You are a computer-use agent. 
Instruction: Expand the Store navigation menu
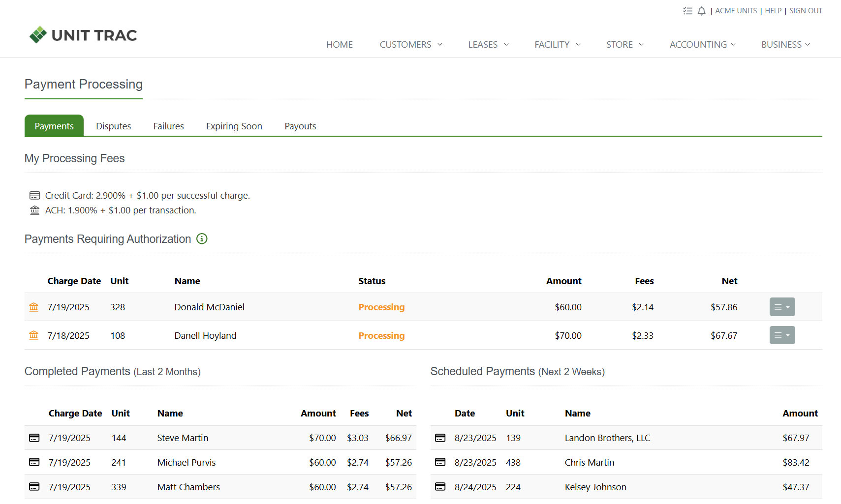[624, 44]
